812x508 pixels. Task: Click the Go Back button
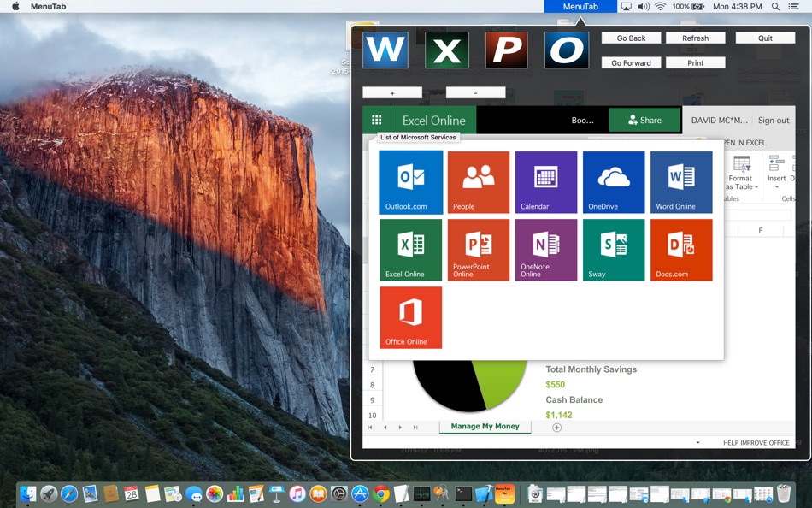coord(631,38)
